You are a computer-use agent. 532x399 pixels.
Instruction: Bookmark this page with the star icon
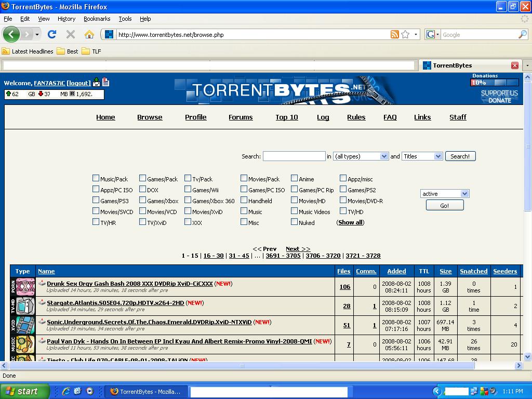click(x=405, y=34)
